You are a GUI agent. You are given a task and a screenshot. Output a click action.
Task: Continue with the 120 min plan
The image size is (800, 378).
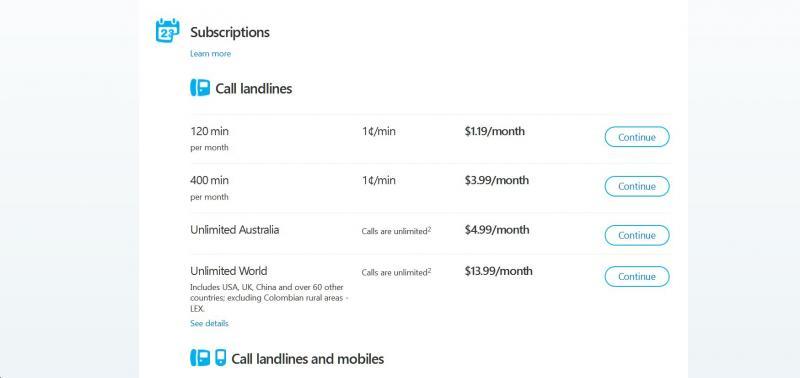pyautogui.click(x=637, y=137)
